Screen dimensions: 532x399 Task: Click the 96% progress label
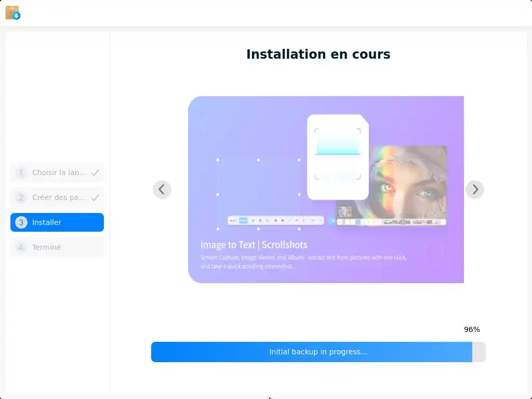(x=472, y=329)
